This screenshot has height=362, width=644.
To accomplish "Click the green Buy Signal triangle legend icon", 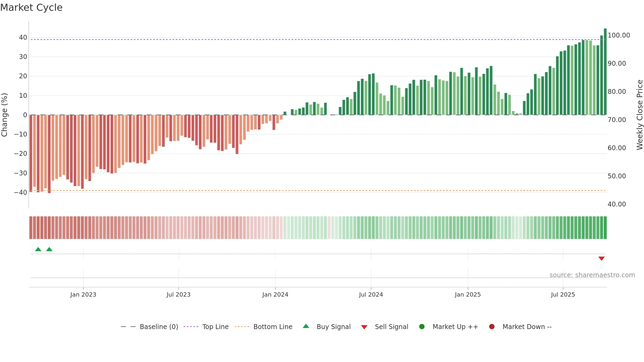I will [x=306, y=326].
